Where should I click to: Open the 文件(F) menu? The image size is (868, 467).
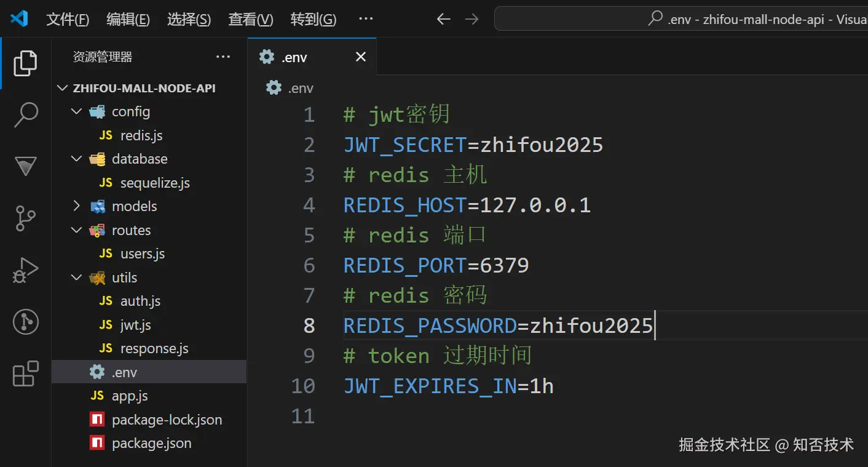point(68,20)
